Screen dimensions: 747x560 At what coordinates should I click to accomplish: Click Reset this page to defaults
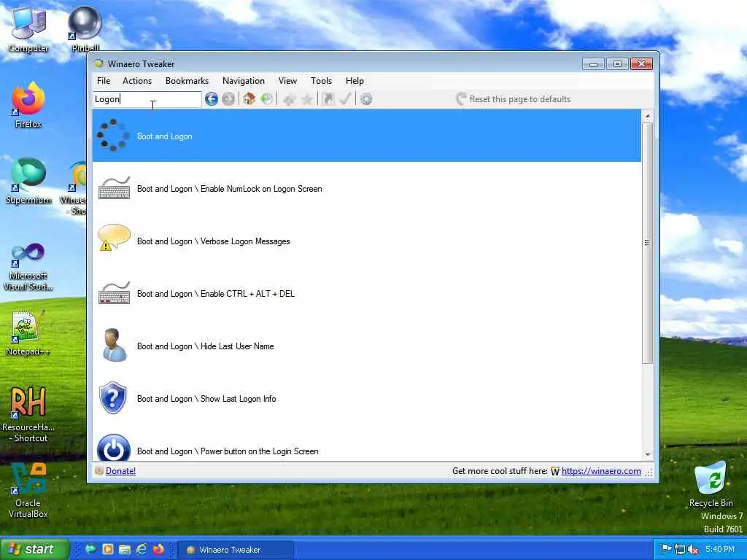[x=513, y=99]
